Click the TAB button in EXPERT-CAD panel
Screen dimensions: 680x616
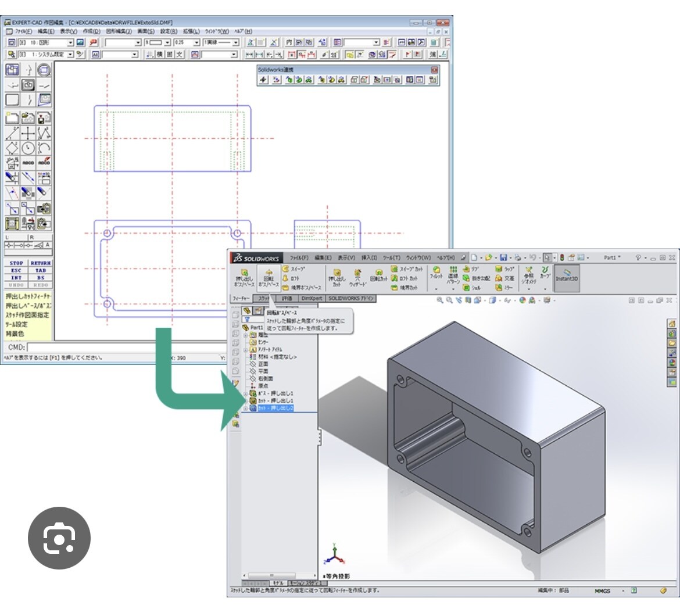(x=41, y=270)
